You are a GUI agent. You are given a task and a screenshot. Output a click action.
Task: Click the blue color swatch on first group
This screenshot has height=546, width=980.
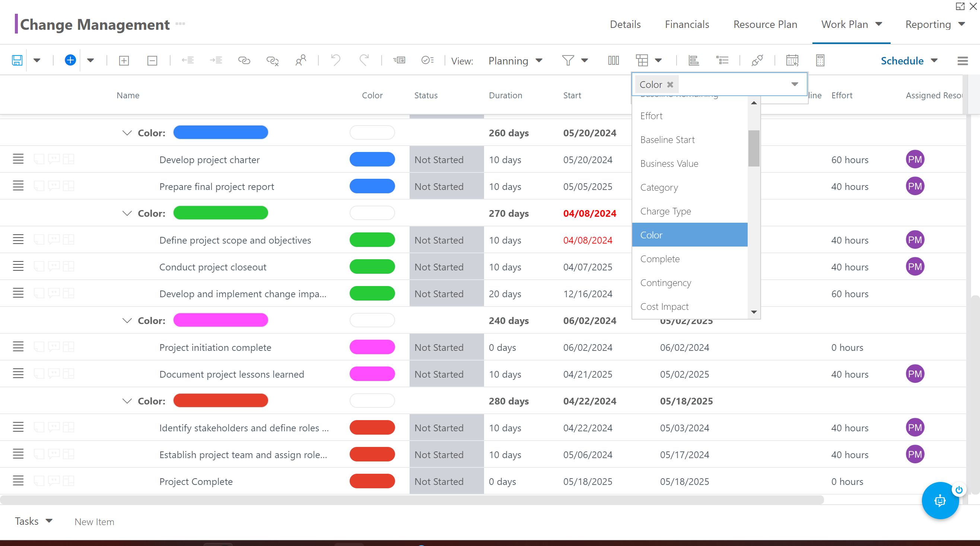click(x=220, y=133)
